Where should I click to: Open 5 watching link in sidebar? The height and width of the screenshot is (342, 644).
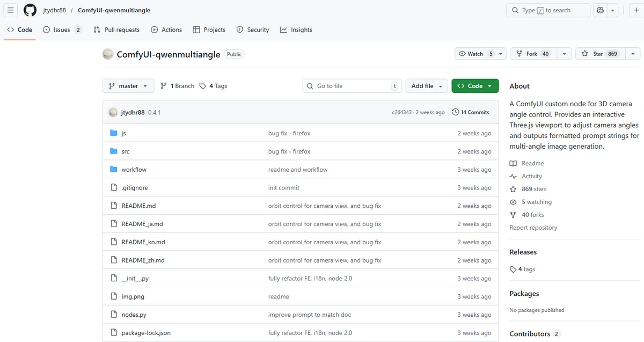coord(531,202)
